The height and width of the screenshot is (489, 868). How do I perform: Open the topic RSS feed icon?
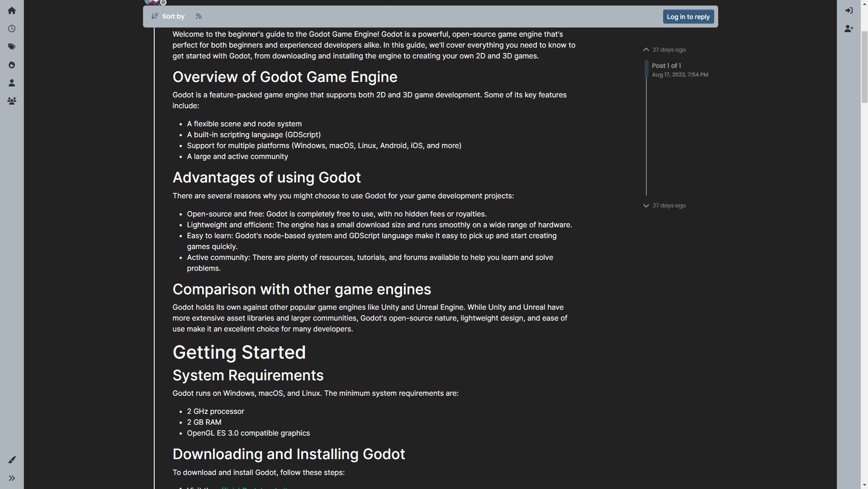coord(199,16)
